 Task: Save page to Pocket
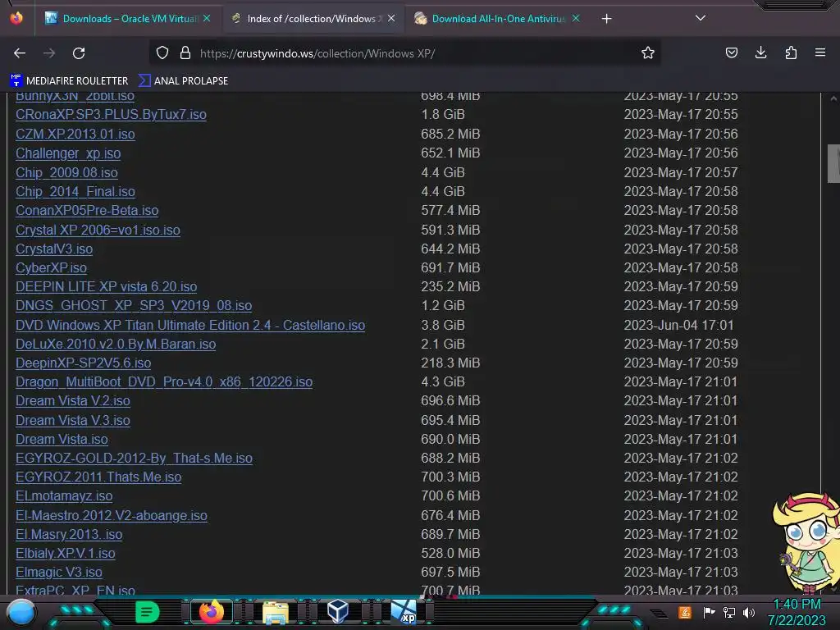pyautogui.click(x=731, y=53)
